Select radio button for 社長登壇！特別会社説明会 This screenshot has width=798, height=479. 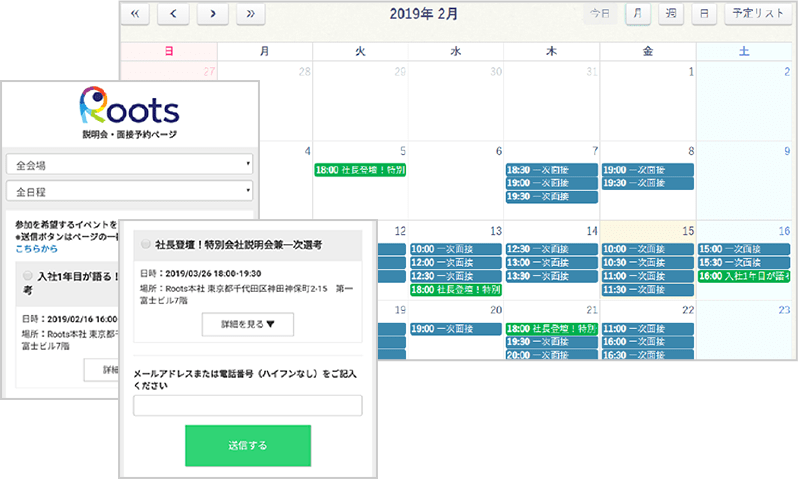point(146,243)
